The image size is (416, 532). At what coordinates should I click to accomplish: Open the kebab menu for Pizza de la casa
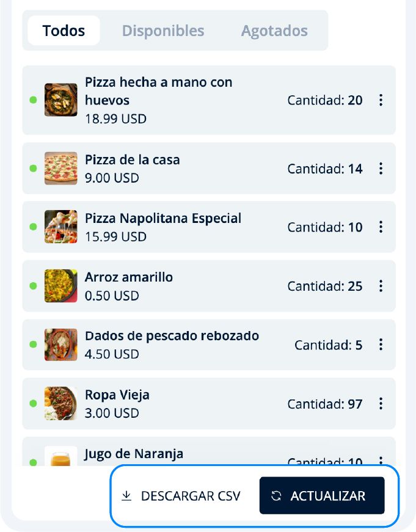point(381,169)
